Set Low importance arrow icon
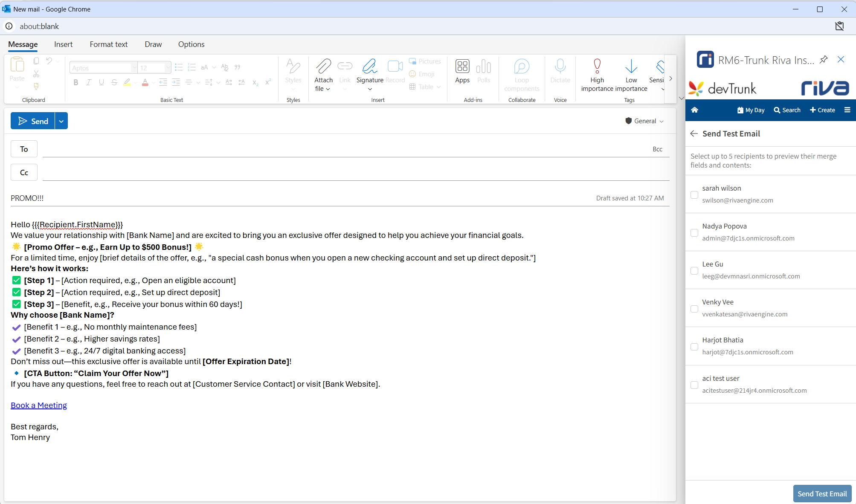The height and width of the screenshot is (504, 856). (631, 67)
